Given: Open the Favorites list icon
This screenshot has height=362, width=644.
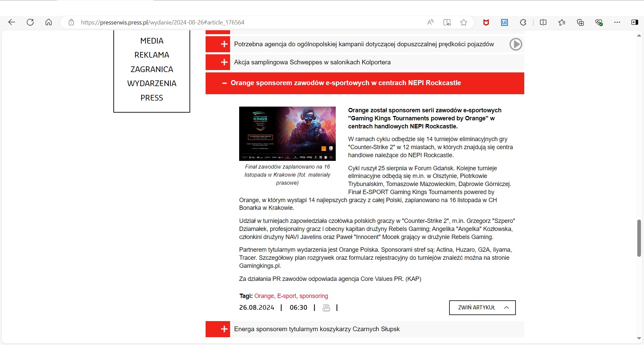Looking at the screenshot, I should pos(562,22).
